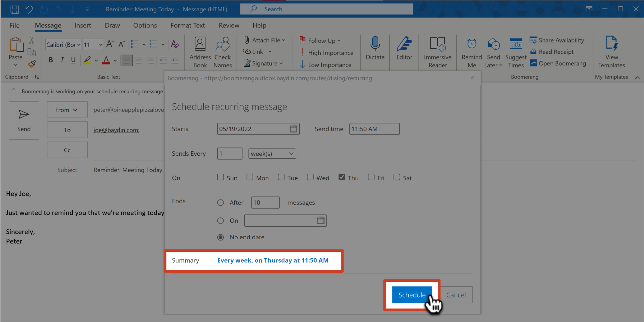Screen dimensions: 644x322
Task: Click the Cancel button
Action: coord(456,295)
